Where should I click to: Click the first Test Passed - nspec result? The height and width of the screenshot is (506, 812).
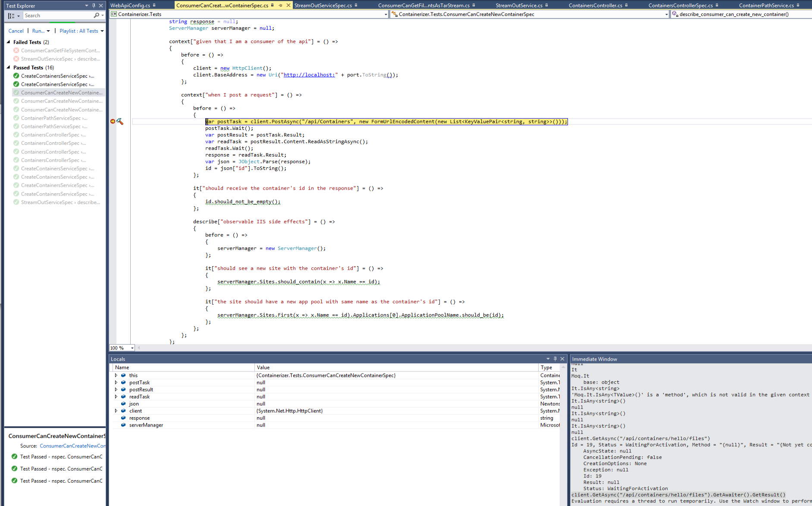(x=61, y=457)
